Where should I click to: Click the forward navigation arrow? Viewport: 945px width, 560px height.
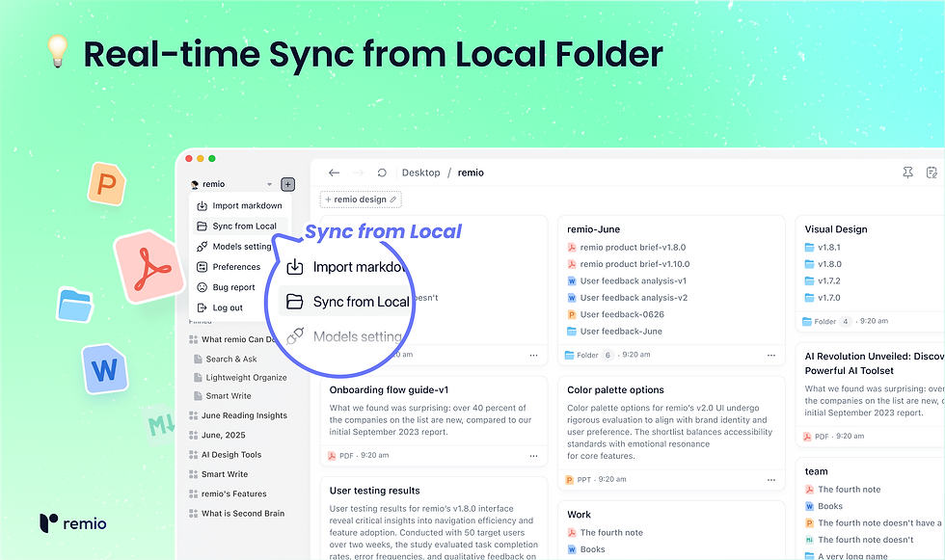coord(359,173)
